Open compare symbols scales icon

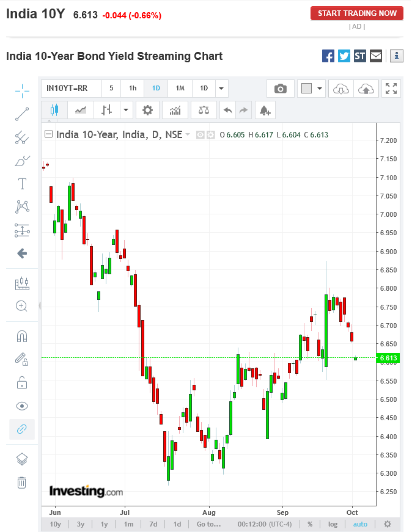click(204, 110)
